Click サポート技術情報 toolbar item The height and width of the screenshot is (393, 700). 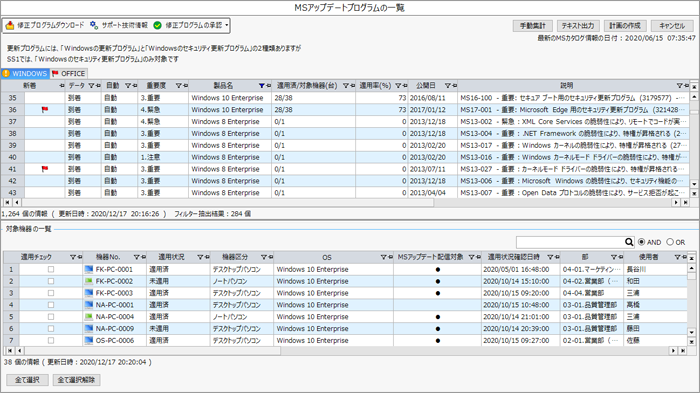point(119,25)
